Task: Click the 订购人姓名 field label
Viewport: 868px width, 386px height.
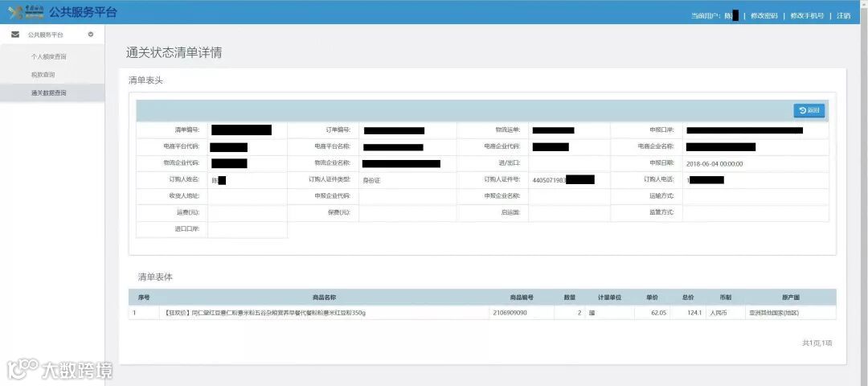Action: [184, 179]
